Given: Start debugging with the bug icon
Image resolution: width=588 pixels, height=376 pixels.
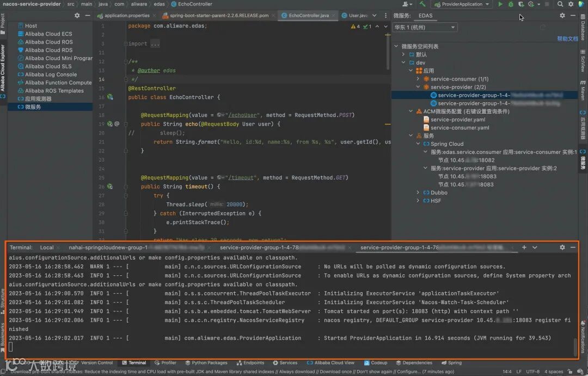Looking at the screenshot, I should coord(511,4).
